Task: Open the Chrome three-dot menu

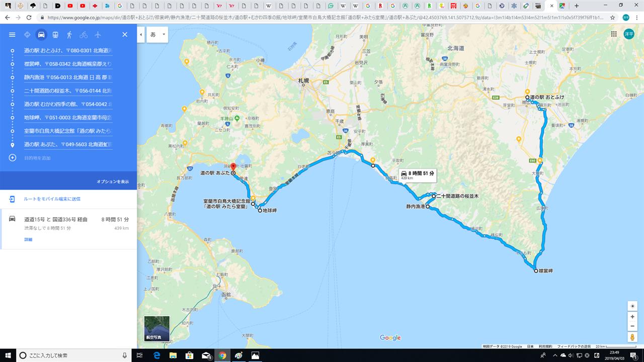Action: tap(637, 17)
